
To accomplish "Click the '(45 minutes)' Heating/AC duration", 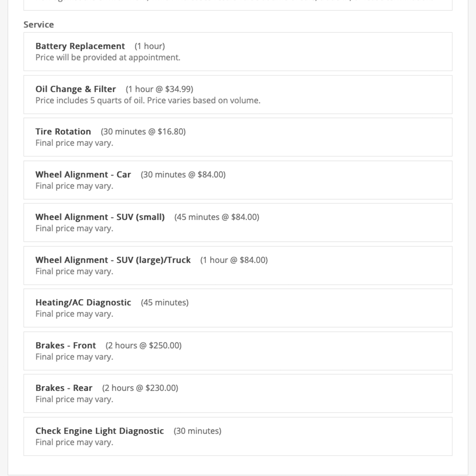I will [x=165, y=303].
